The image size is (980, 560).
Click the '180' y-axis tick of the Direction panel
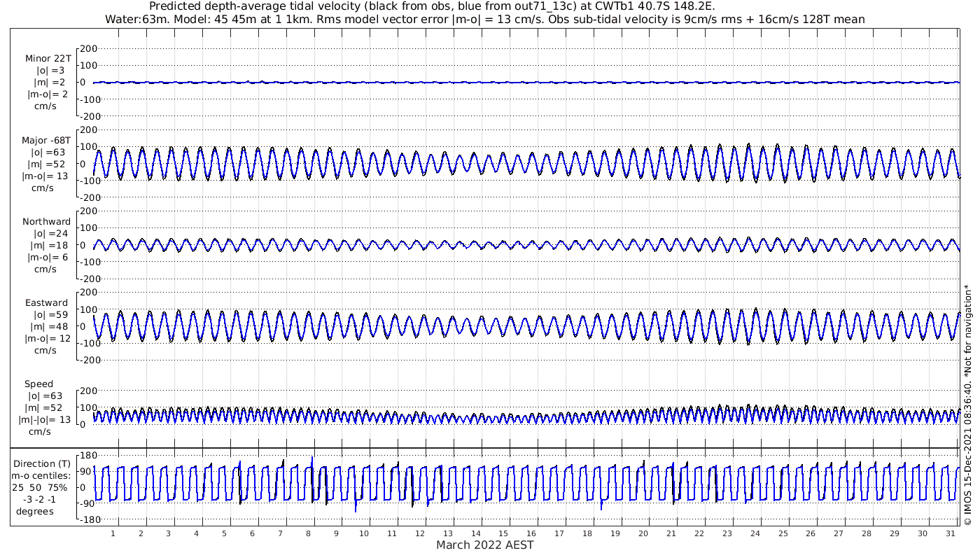click(88, 456)
